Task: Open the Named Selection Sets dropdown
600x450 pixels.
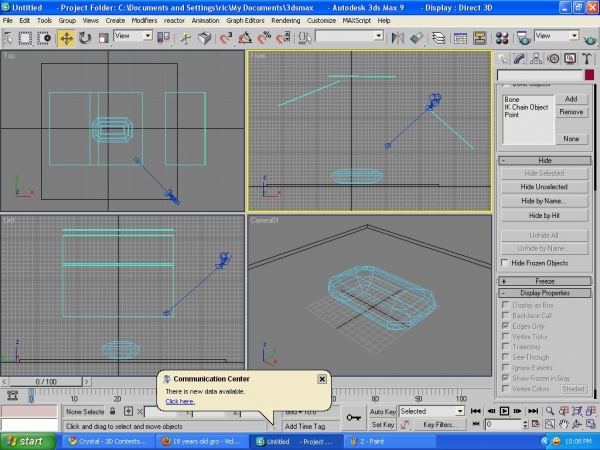Action: pos(349,36)
